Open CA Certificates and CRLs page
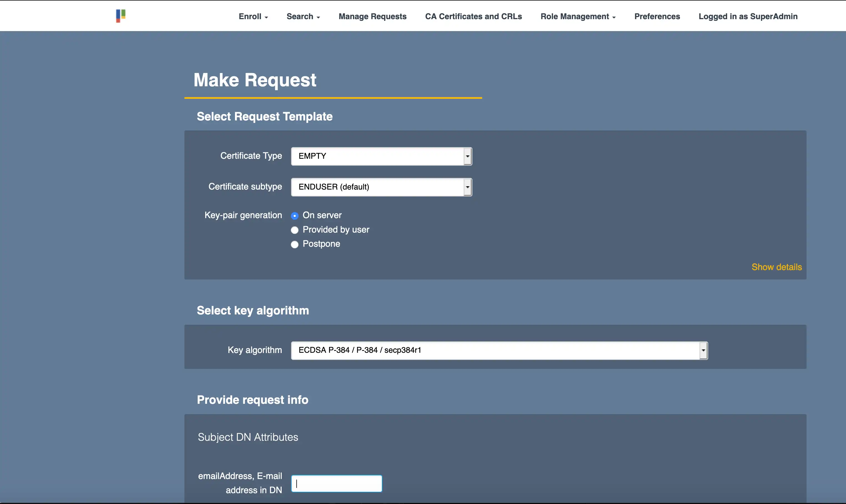The height and width of the screenshot is (504, 846). click(473, 16)
